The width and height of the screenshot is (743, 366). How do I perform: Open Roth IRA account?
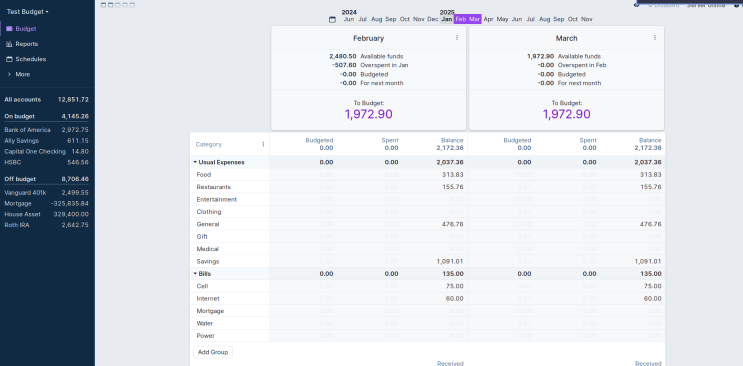coord(46,225)
